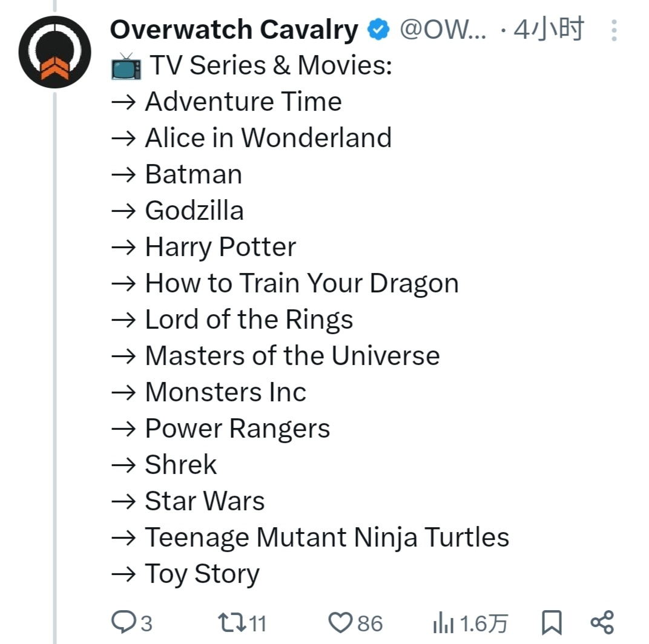Click the "Toy Story" line in post
This screenshot has width=649, height=644.
coord(202,574)
